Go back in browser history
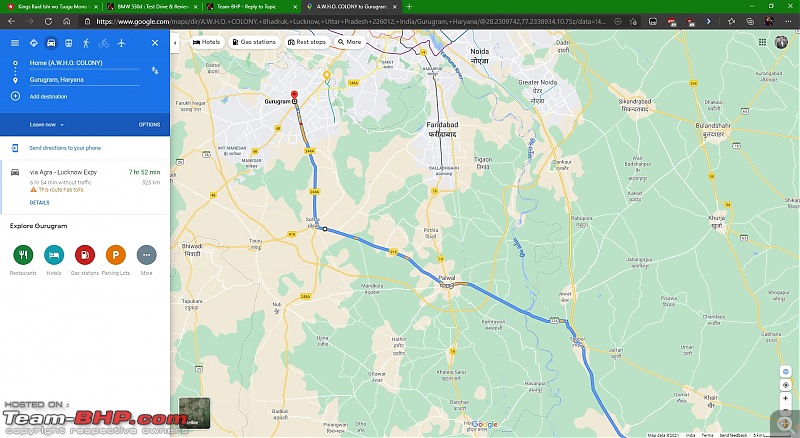800x438 pixels. tap(11, 21)
